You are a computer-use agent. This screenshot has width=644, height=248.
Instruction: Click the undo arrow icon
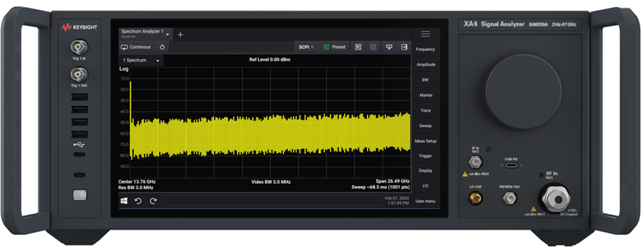tap(138, 201)
